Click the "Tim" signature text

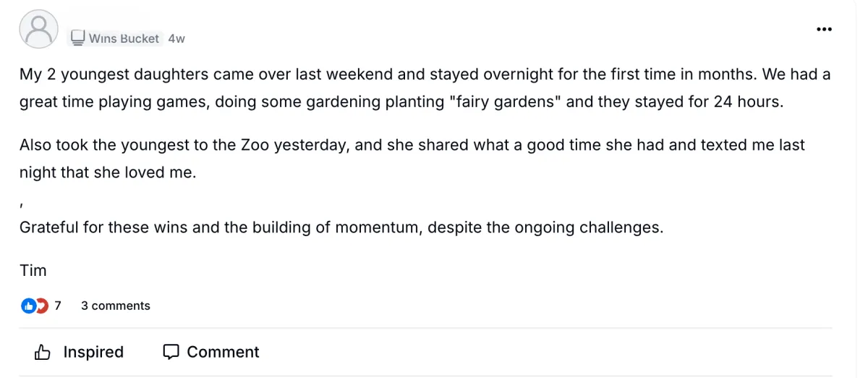click(33, 270)
